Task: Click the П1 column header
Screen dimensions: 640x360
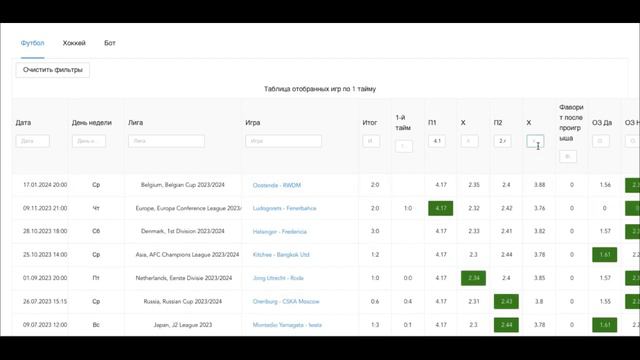Action: [x=432, y=122]
